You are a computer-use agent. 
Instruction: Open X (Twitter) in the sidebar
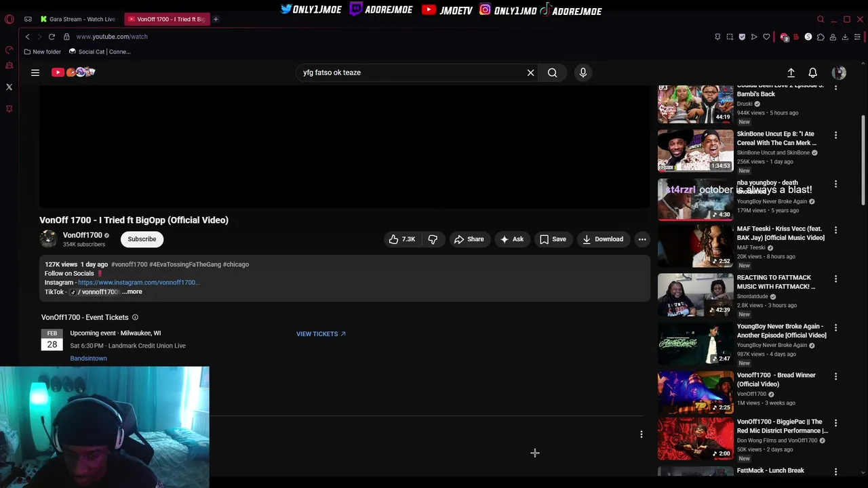click(9, 87)
